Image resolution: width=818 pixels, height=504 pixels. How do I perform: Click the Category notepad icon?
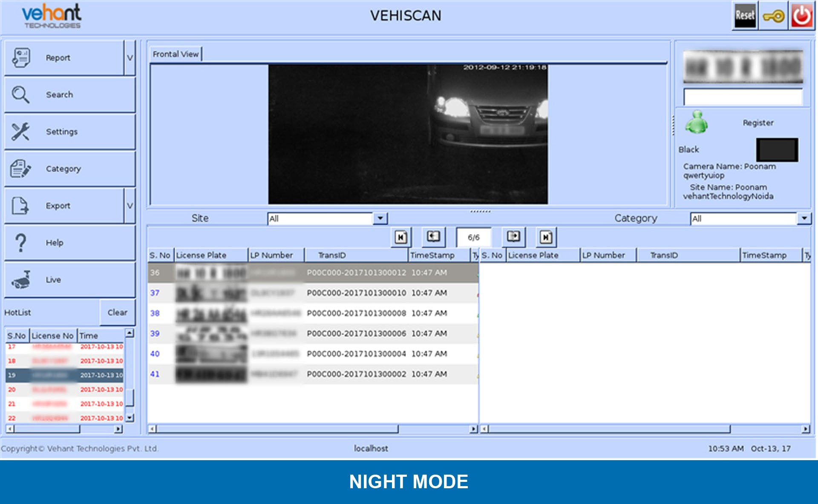[20, 169]
